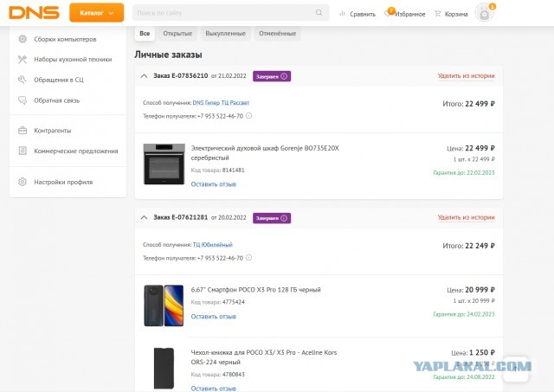Click Гарантия до: 22.02.2023 text
The width and height of the screenshot is (554, 392).
tap(464, 173)
